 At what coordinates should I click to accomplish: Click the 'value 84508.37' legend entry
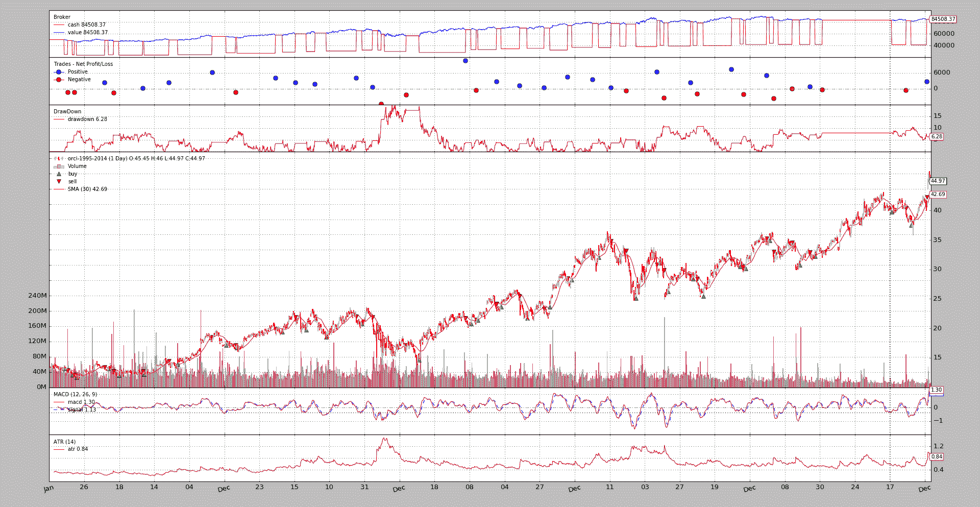pos(87,32)
